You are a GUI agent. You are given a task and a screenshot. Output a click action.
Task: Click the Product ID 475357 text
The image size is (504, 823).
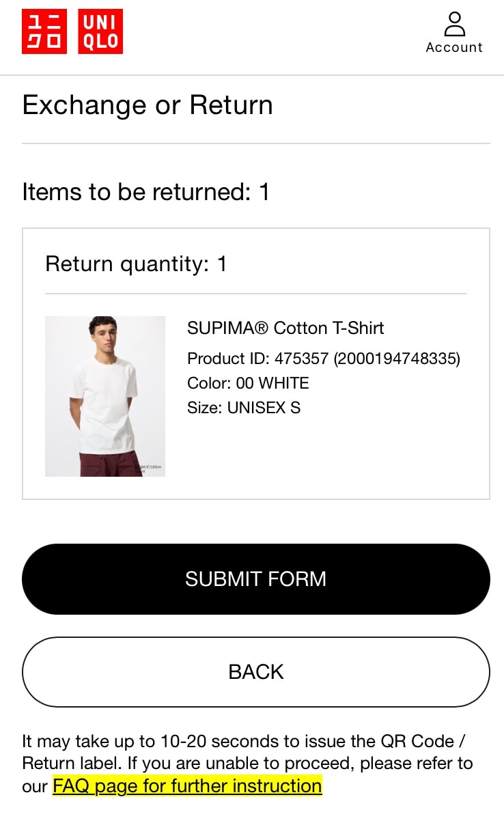click(x=258, y=359)
